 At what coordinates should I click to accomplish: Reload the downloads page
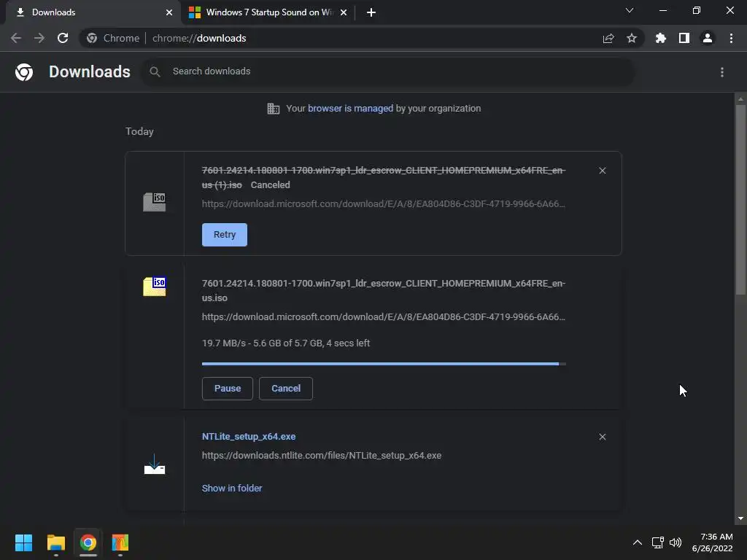click(63, 38)
